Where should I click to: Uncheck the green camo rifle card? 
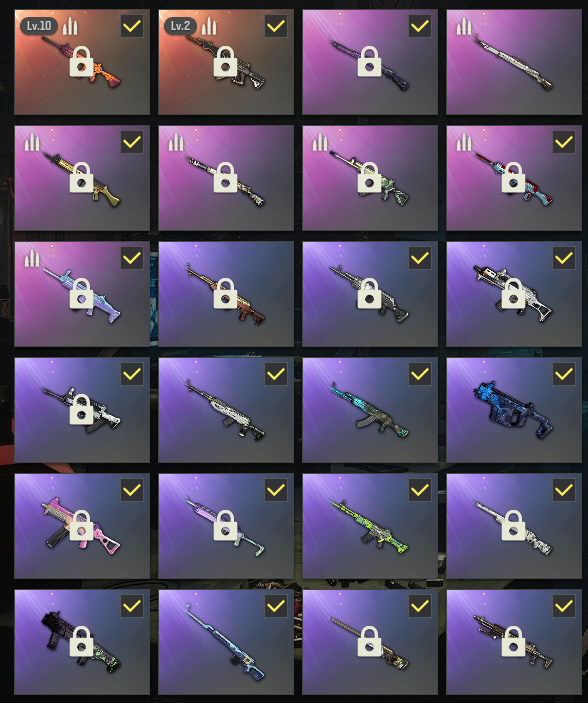pyautogui.click(x=420, y=490)
